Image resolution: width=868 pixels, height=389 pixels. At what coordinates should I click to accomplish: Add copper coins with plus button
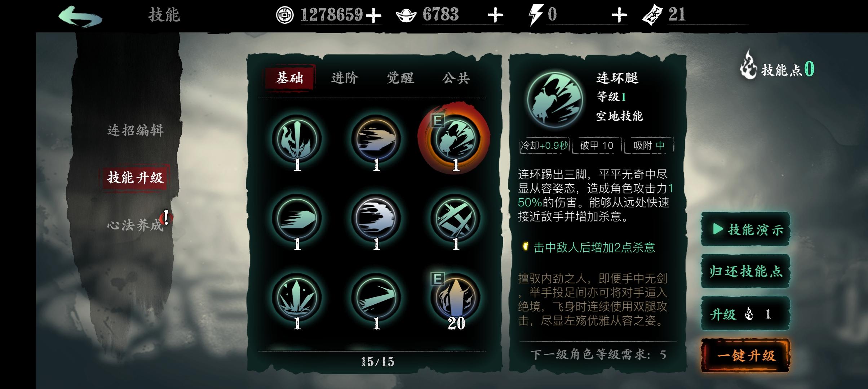point(373,15)
